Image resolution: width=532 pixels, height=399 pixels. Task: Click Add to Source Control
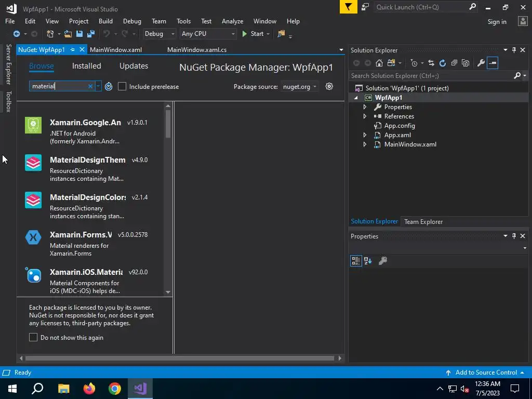tap(486, 372)
